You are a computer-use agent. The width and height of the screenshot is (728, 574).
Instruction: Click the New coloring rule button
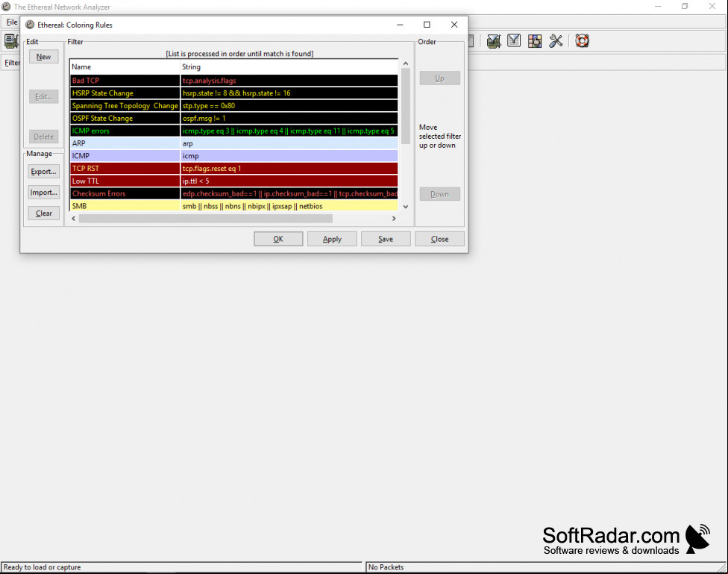tap(44, 57)
